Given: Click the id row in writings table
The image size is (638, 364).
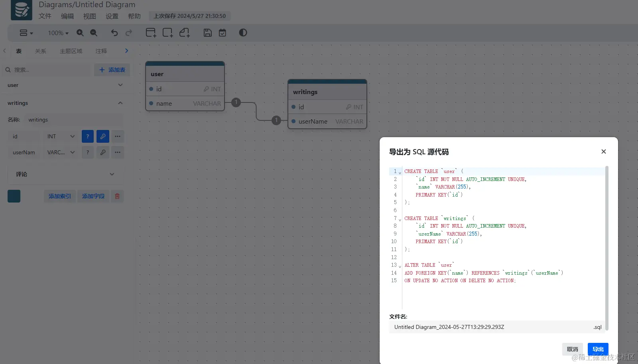Looking at the screenshot, I should point(327,107).
